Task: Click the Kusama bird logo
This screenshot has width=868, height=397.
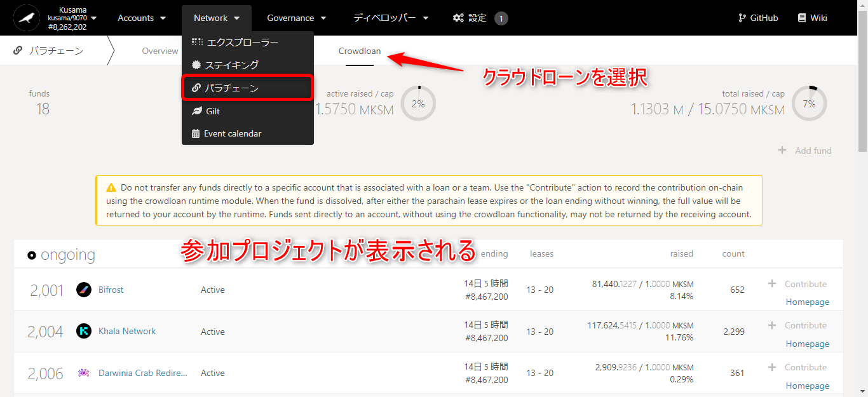Action: pos(27,18)
